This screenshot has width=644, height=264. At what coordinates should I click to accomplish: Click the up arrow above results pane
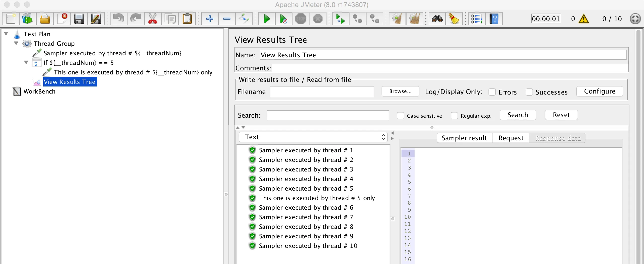point(238,127)
